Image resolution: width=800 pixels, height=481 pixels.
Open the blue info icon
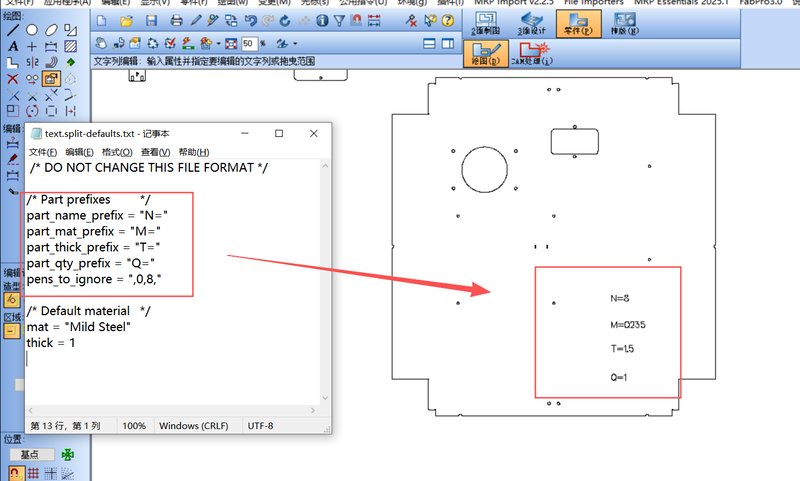[322, 21]
